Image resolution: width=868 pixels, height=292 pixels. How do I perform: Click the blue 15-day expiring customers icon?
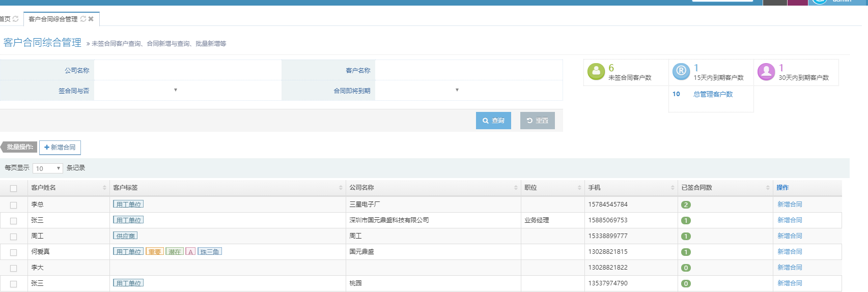(x=681, y=72)
